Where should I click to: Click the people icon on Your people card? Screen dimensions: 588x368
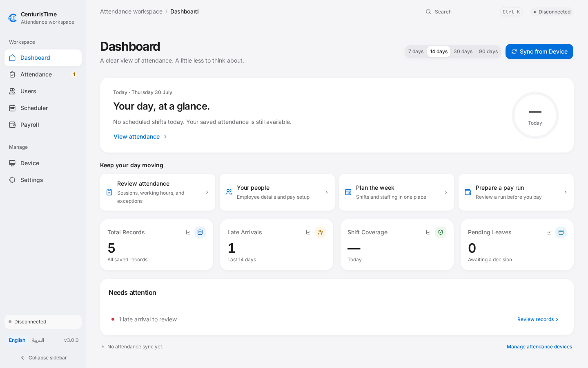point(229,192)
